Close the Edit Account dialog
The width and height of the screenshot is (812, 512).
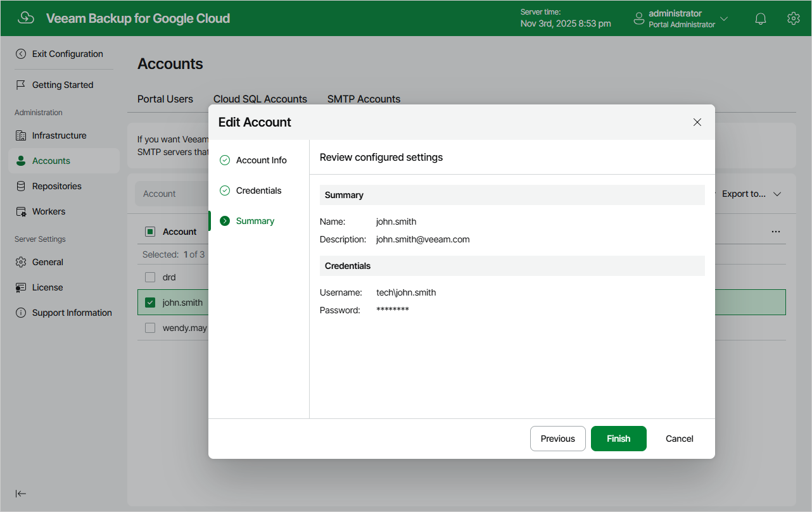(x=697, y=122)
